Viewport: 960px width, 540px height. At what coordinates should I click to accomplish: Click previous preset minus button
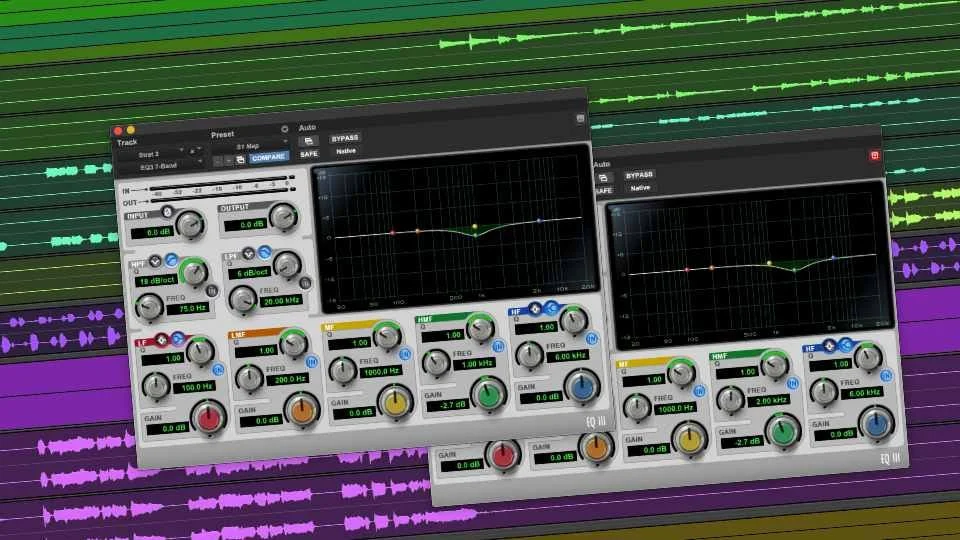point(217,161)
